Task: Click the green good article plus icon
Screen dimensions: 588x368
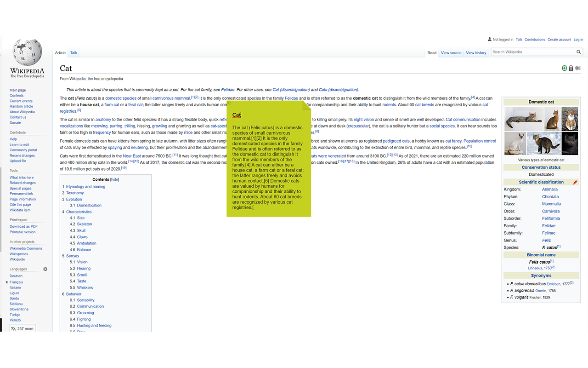Action: coord(565,68)
